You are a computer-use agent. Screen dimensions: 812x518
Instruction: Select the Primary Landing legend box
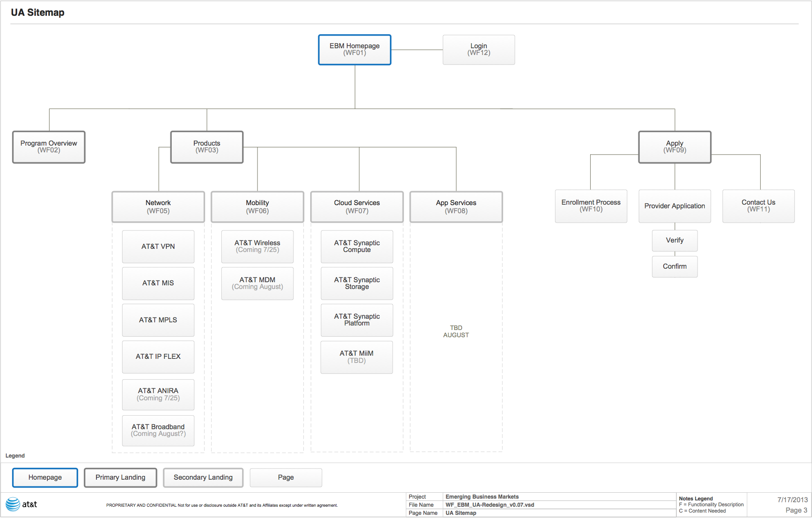[120, 477]
